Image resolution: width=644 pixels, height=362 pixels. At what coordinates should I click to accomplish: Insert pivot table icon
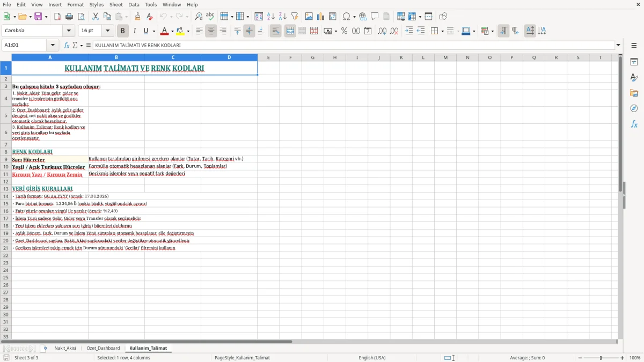pyautogui.click(x=333, y=17)
